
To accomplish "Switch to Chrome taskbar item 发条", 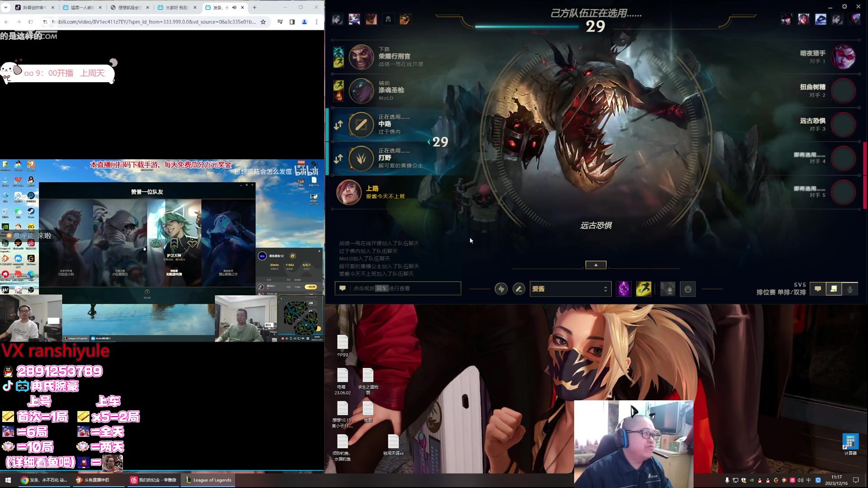I will tap(44, 480).
